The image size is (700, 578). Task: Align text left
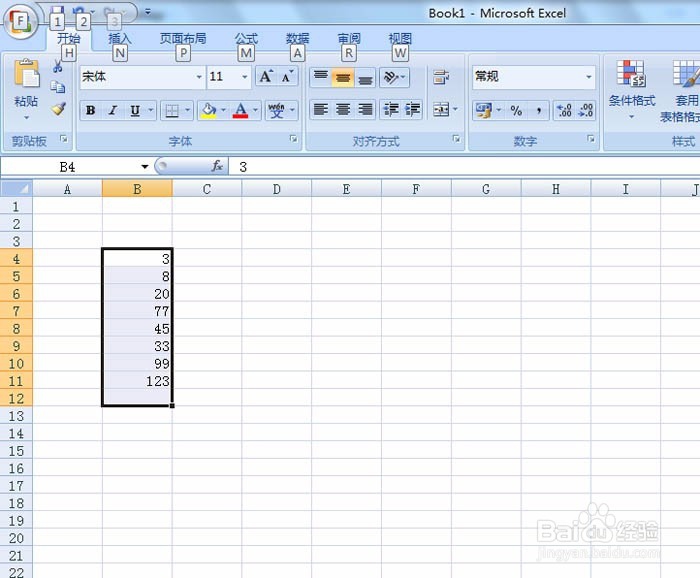pos(321,109)
